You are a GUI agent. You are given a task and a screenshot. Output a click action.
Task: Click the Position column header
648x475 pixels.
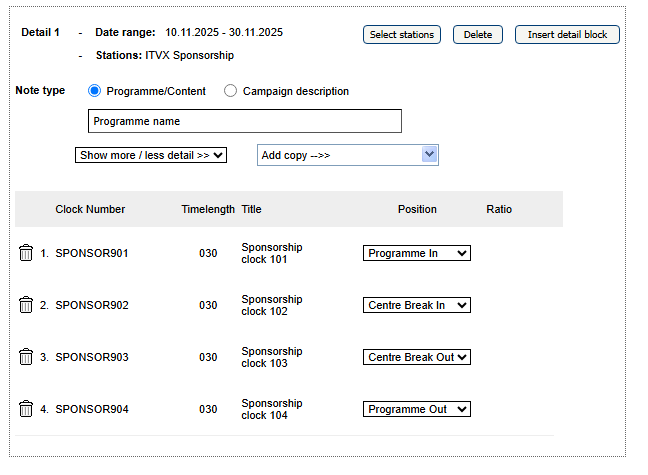(417, 209)
